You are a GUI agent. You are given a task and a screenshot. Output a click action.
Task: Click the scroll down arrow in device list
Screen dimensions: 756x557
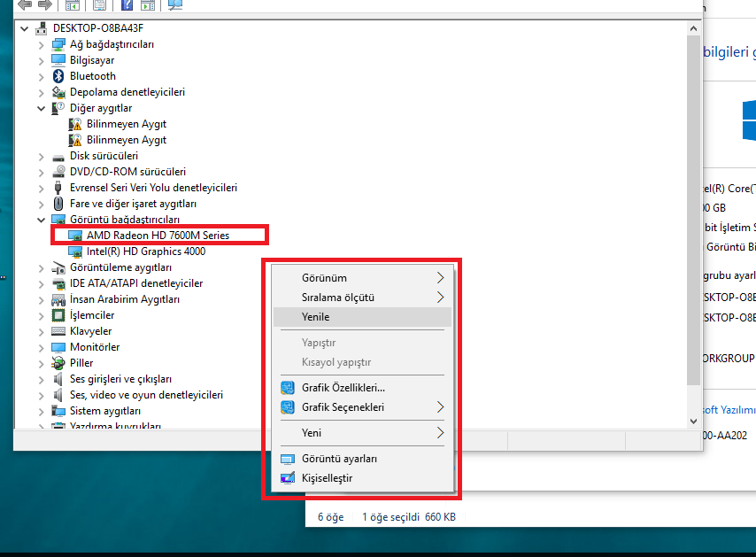click(x=693, y=421)
